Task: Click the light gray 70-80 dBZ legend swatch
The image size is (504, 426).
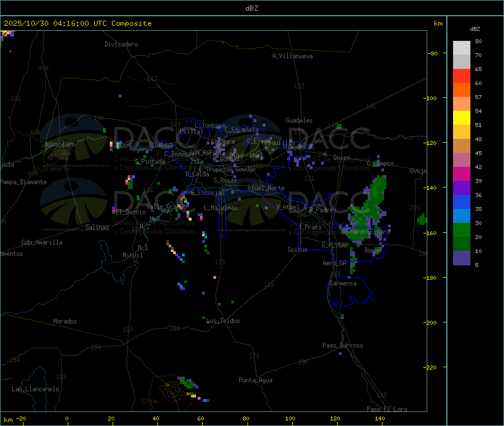Action: click(461, 48)
